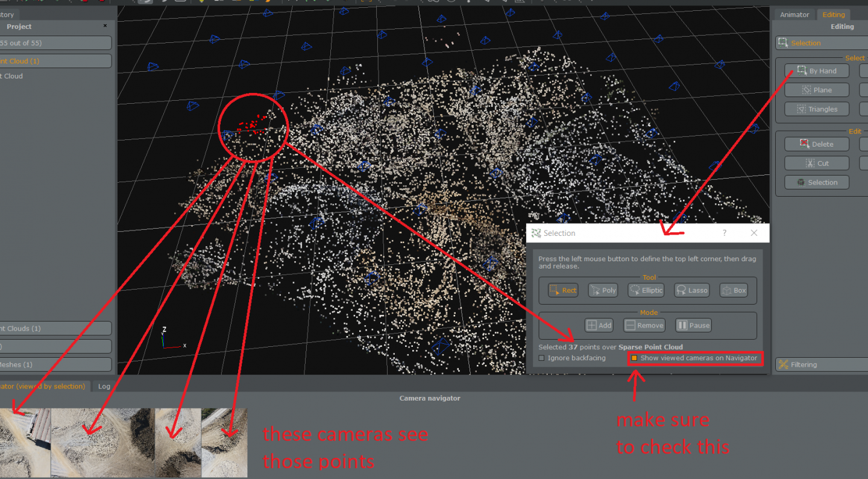The image size is (868, 479).
Task: Open the second camera thumbnail in navigator
Action: (x=102, y=443)
